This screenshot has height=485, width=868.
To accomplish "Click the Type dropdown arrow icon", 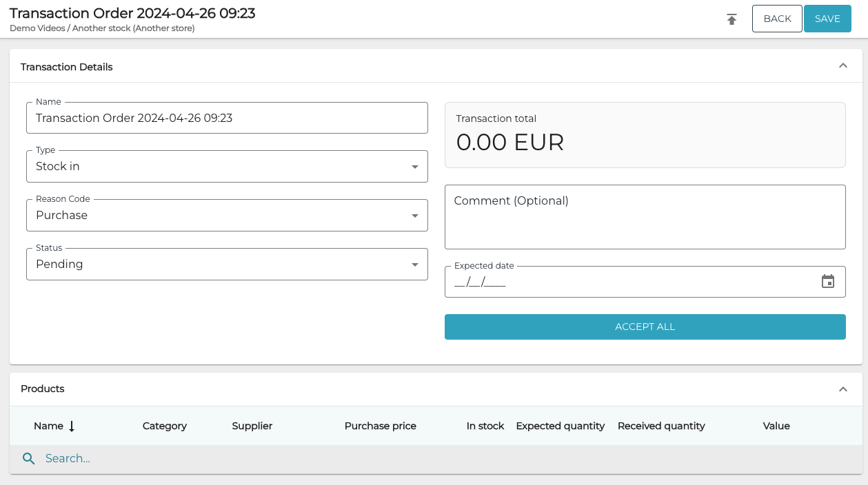I will tap(415, 166).
